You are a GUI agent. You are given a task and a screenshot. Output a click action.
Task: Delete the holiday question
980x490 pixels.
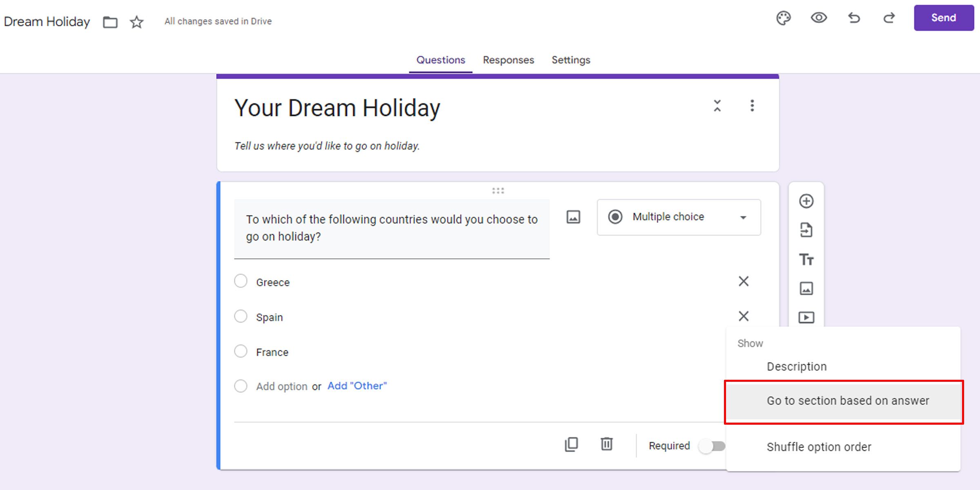[x=606, y=444]
